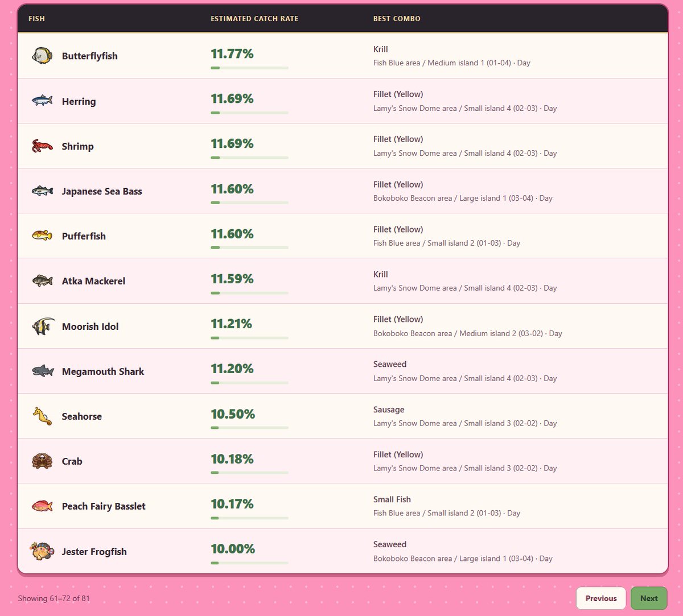Screen dimensions: 683x616
Task: Click the Jester Frogfish icon
Action: pyautogui.click(x=42, y=551)
